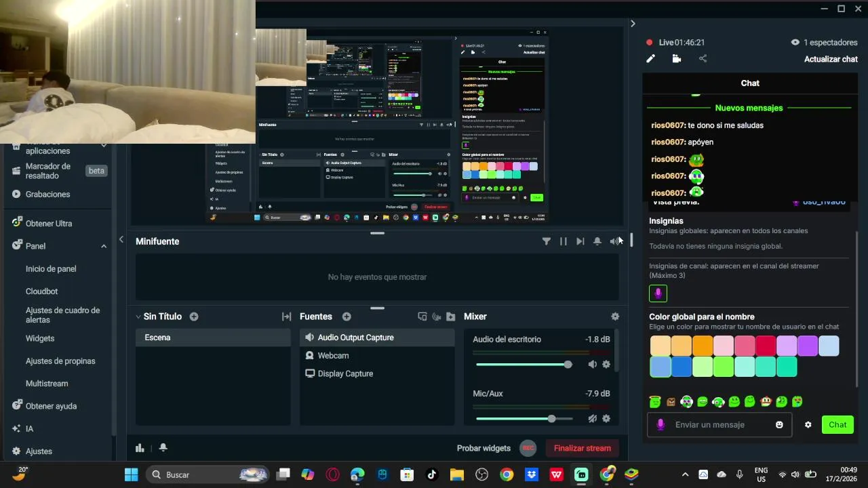Pick the red name color swatch

pyautogui.click(x=766, y=346)
